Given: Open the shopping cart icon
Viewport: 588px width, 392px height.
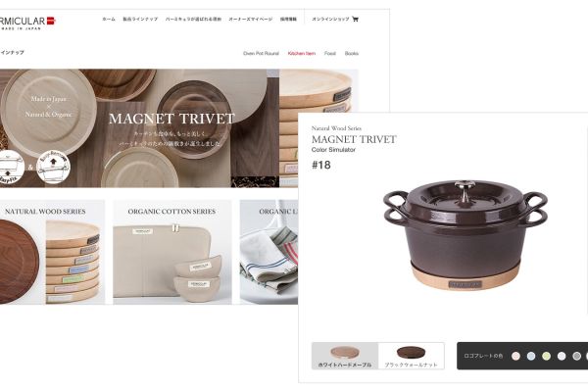Looking at the screenshot, I should (x=355, y=20).
